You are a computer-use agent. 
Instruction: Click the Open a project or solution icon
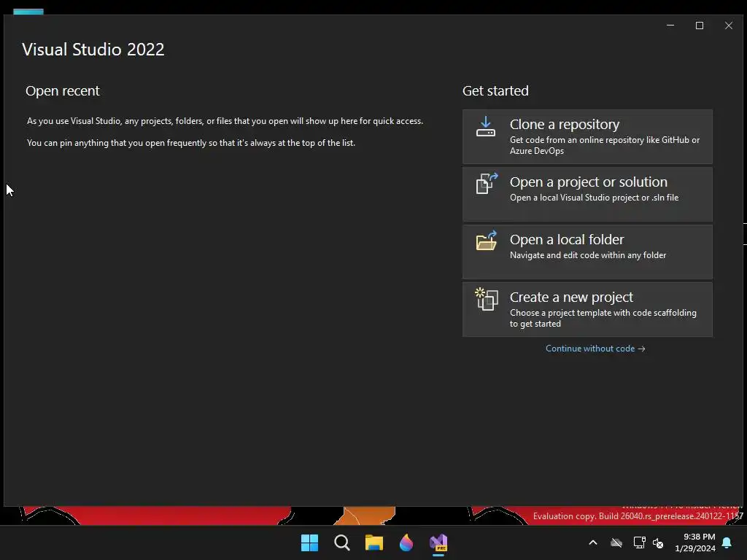pyautogui.click(x=487, y=184)
